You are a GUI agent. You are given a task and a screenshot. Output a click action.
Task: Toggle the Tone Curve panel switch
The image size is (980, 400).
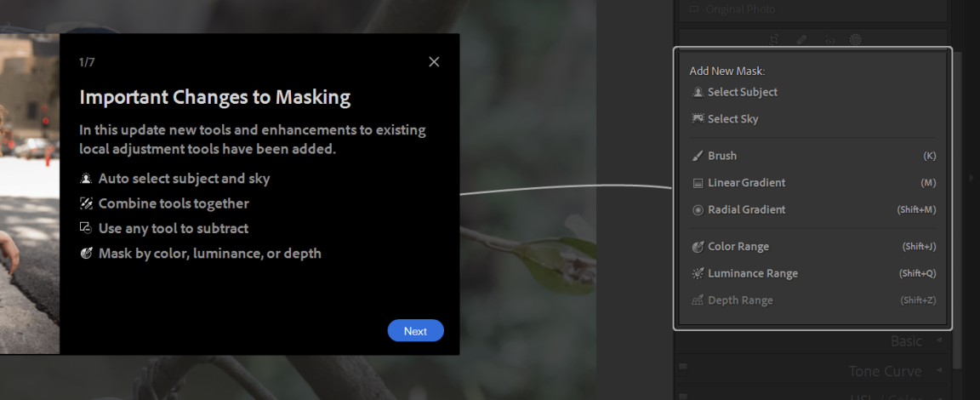[x=683, y=368]
